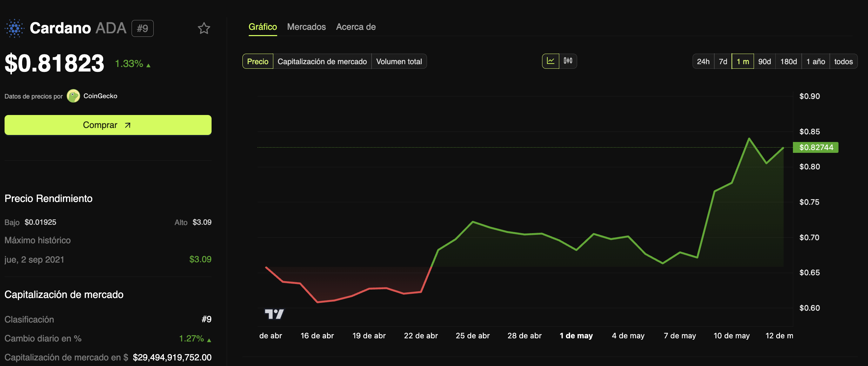Set chart range to 180d
Screen dimensions: 868x366
788,61
